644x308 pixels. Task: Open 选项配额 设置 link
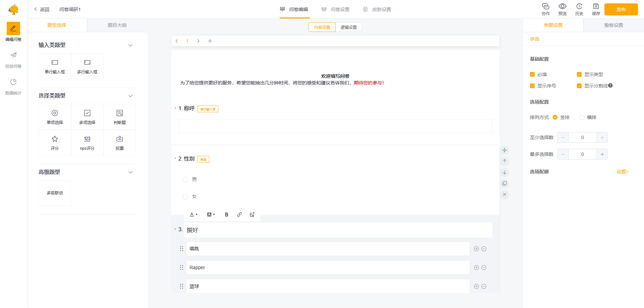pyautogui.click(x=622, y=172)
